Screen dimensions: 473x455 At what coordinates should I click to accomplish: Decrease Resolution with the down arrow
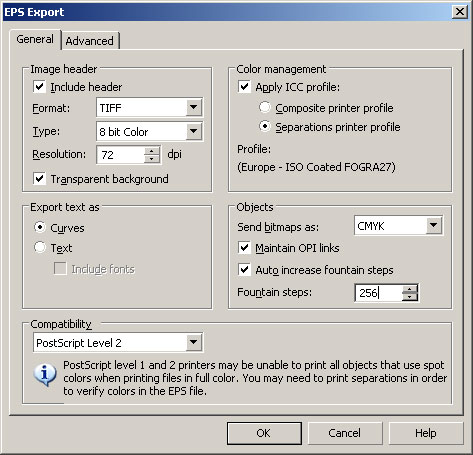tap(152, 159)
